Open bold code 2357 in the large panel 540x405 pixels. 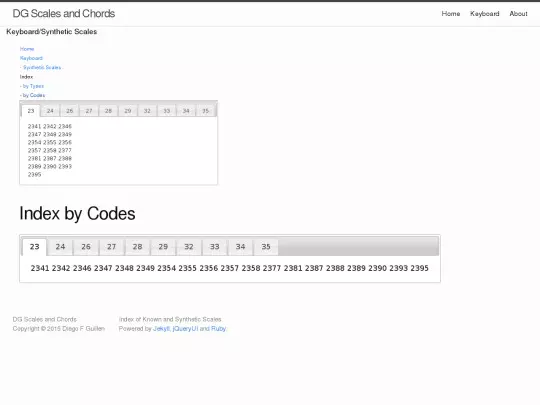230,268
